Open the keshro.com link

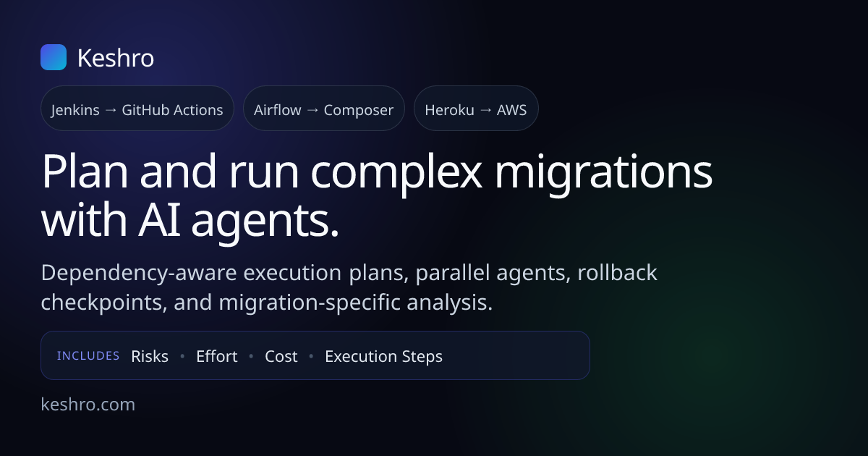tap(89, 404)
